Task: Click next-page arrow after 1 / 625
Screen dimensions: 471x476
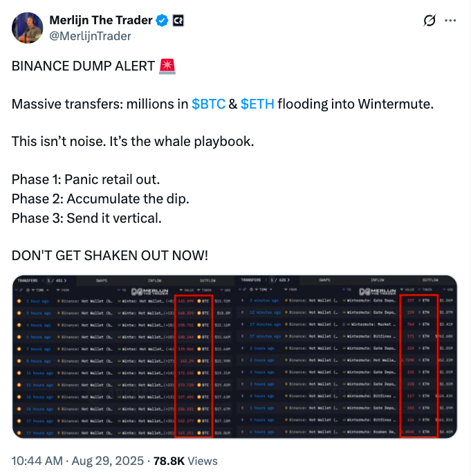Action: coord(288,280)
